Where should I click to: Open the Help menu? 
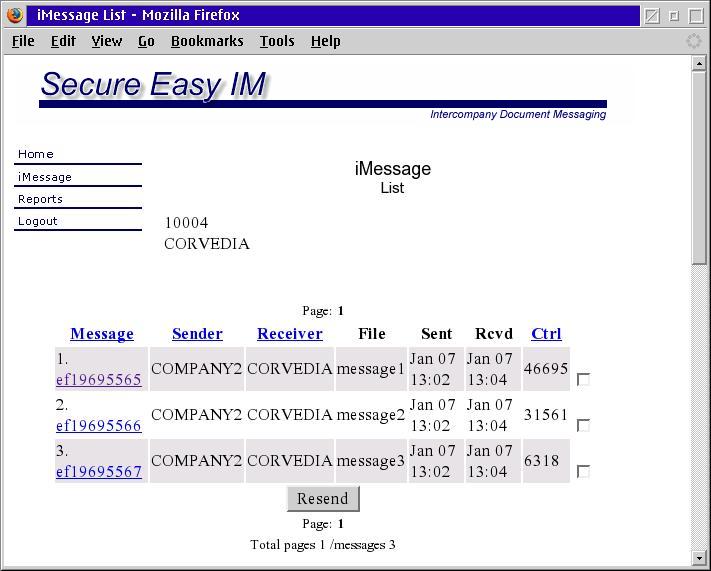click(x=326, y=41)
